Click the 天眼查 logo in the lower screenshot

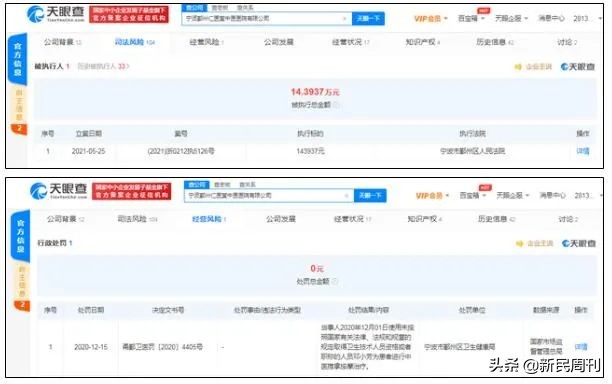[x=59, y=191]
